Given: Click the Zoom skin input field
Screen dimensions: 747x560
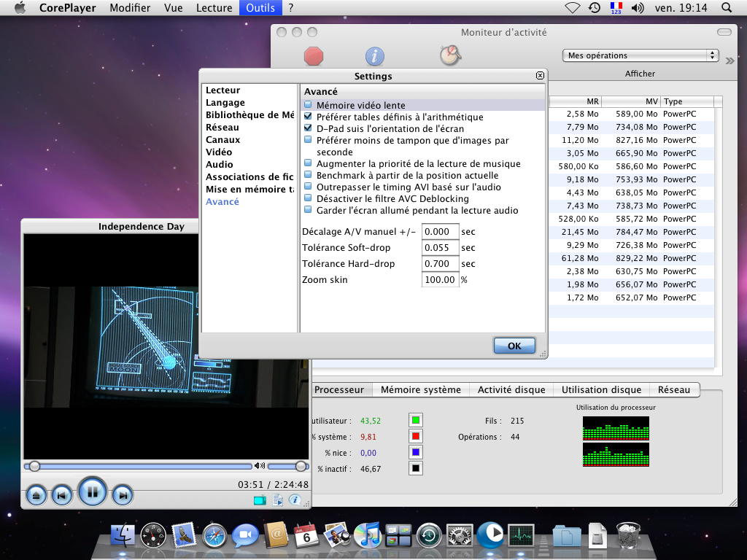Looking at the screenshot, I should [x=440, y=279].
